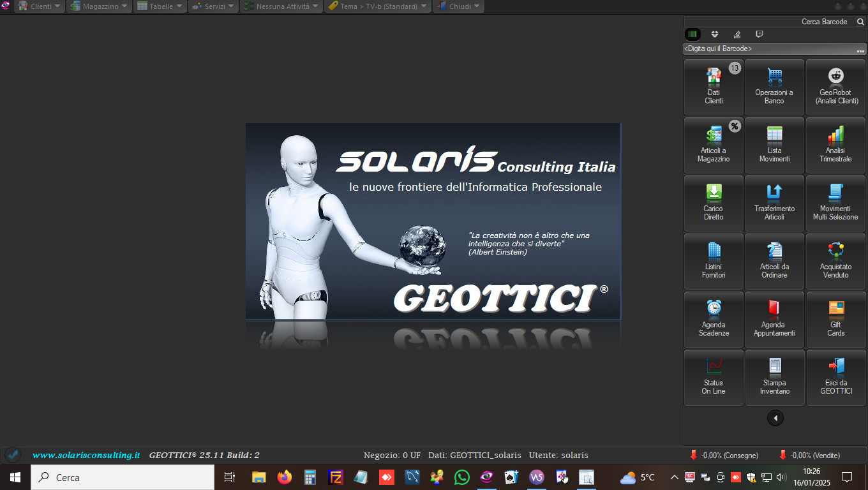
Task: Open Movimenti Multi Selezione tile
Action: pyautogui.click(x=836, y=204)
